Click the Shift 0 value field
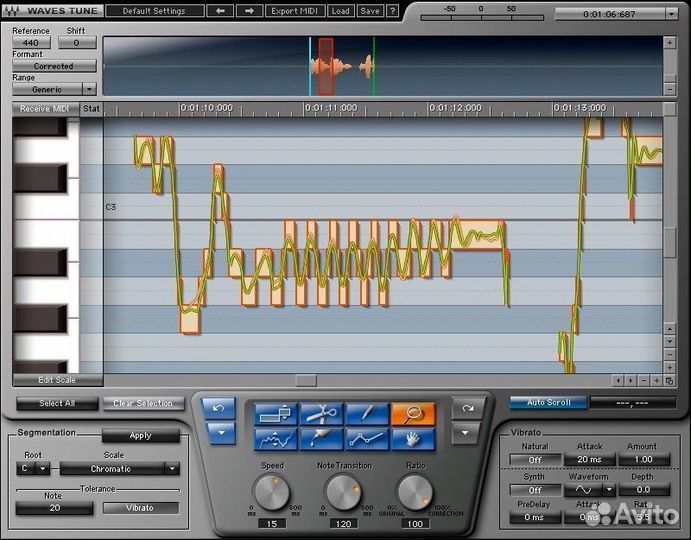Image resolution: width=691 pixels, height=540 pixels. point(77,43)
